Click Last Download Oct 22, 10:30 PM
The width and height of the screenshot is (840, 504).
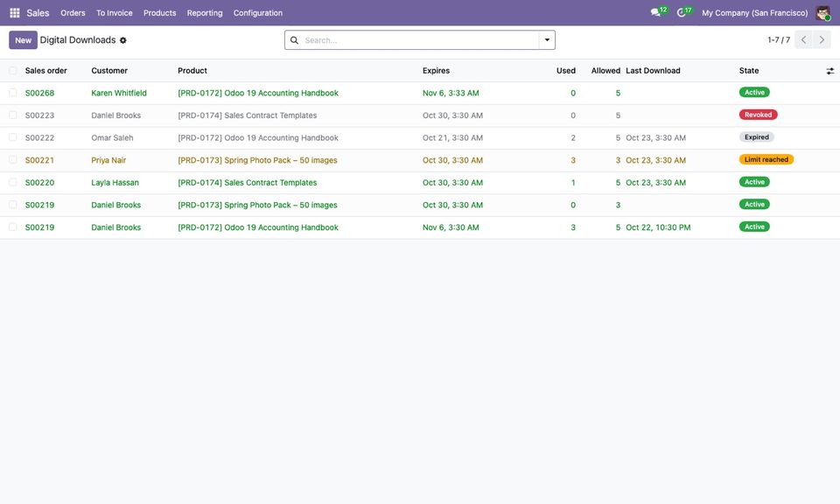(658, 227)
